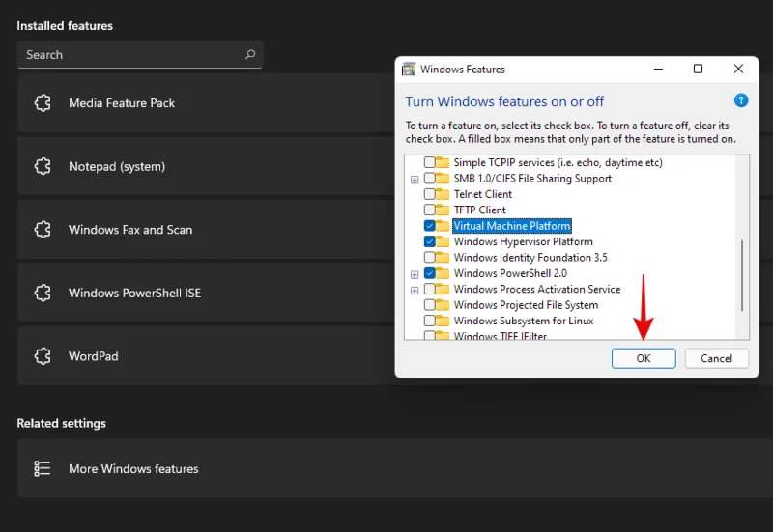Cancel the Windows Features dialog
The height and width of the screenshot is (532, 773).
(716, 358)
